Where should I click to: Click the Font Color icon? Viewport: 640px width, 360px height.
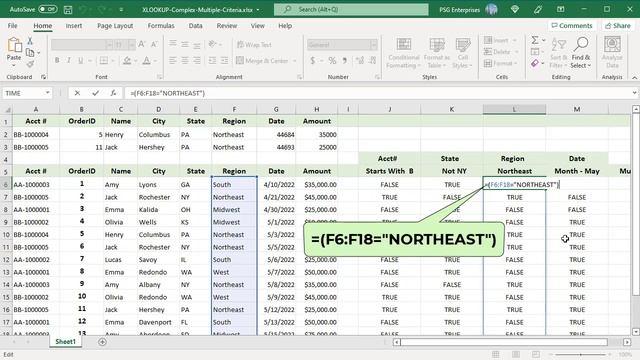(146, 60)
